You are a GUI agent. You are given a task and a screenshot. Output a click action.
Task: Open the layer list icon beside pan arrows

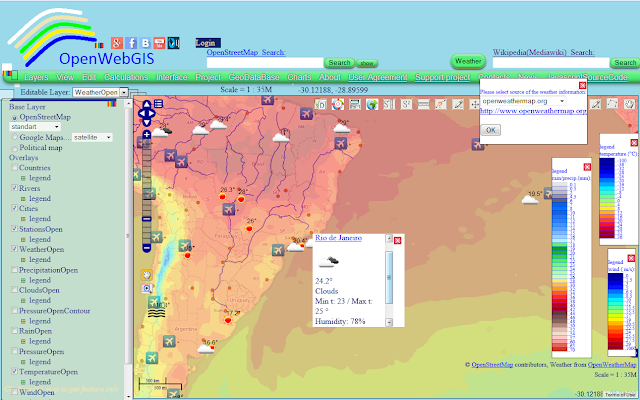[x=158, y=104]
